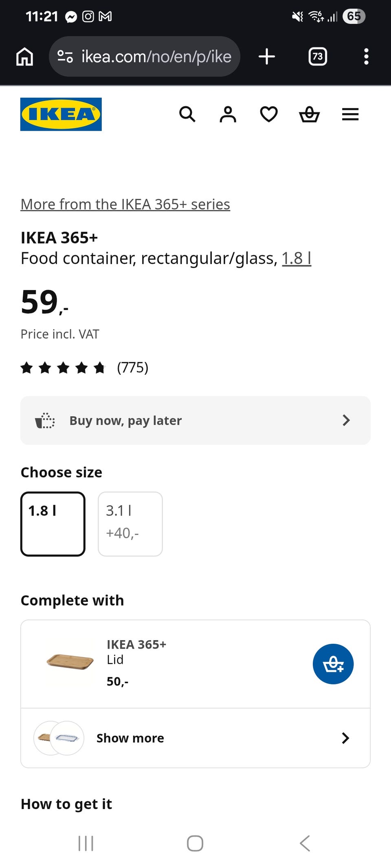
Task: Open the bamboo Lid product thumbnail
Action: click(x=70, y=661)
